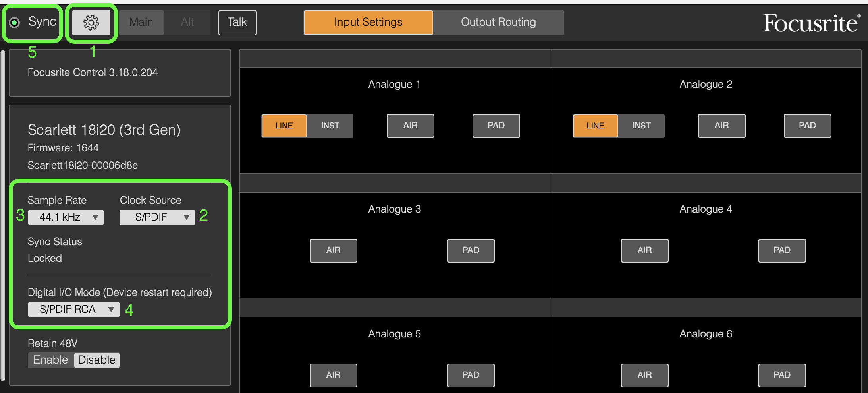Enable PAD on Analogue 6
The image size is (868, 393).
coord(782,375)
